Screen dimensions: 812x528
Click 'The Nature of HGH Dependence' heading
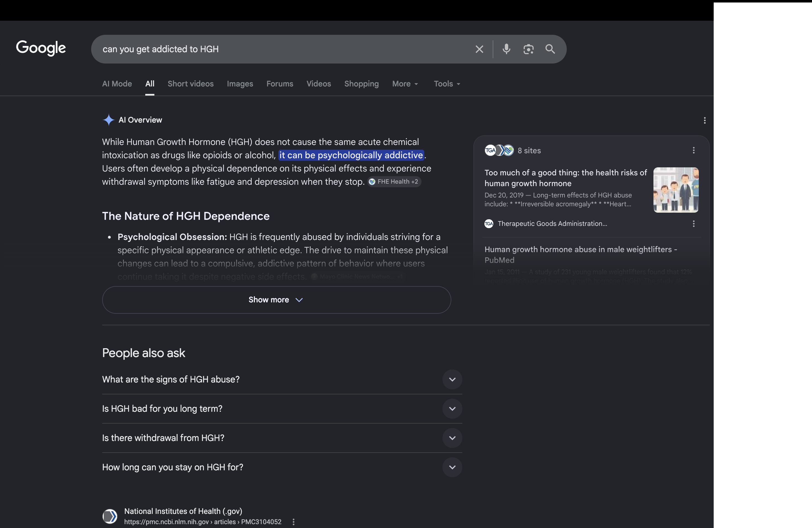pyautogui.click(x=186, y=216)
